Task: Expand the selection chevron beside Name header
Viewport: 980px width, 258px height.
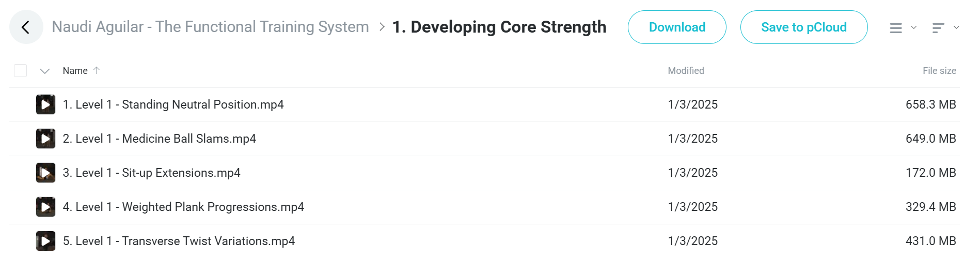Action: point(45,71)
